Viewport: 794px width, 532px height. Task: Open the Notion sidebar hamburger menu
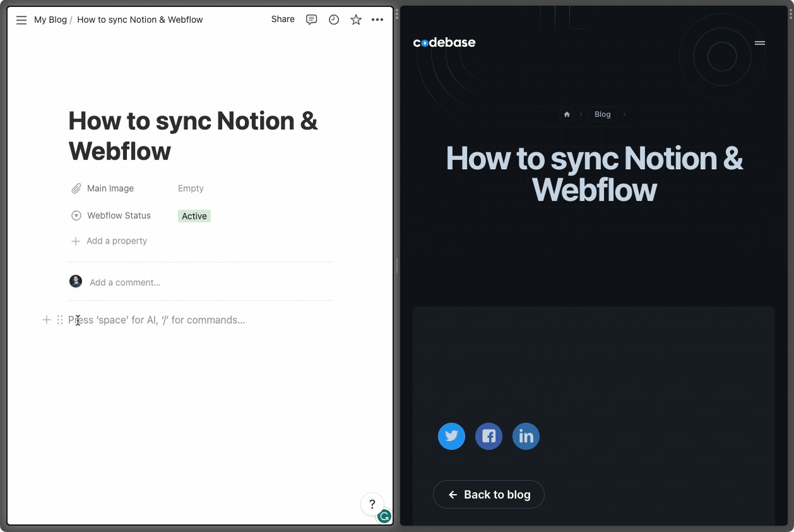pyautogui.click(x=21, y=20)
